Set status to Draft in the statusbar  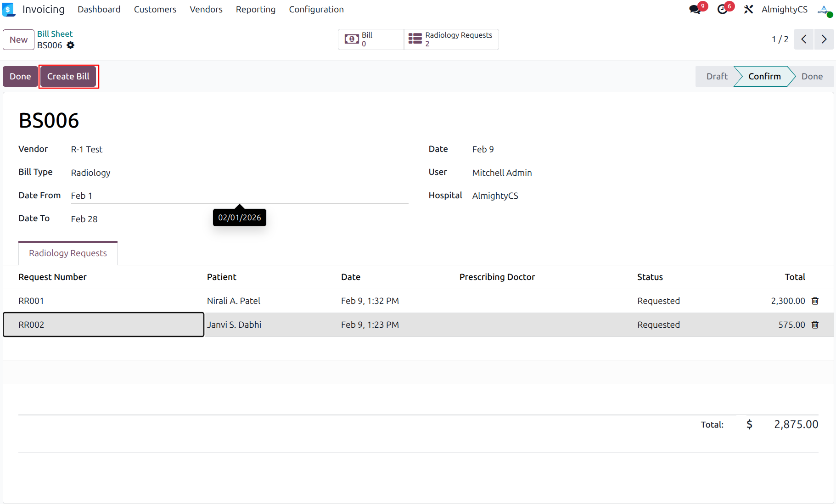click(716, 77)
